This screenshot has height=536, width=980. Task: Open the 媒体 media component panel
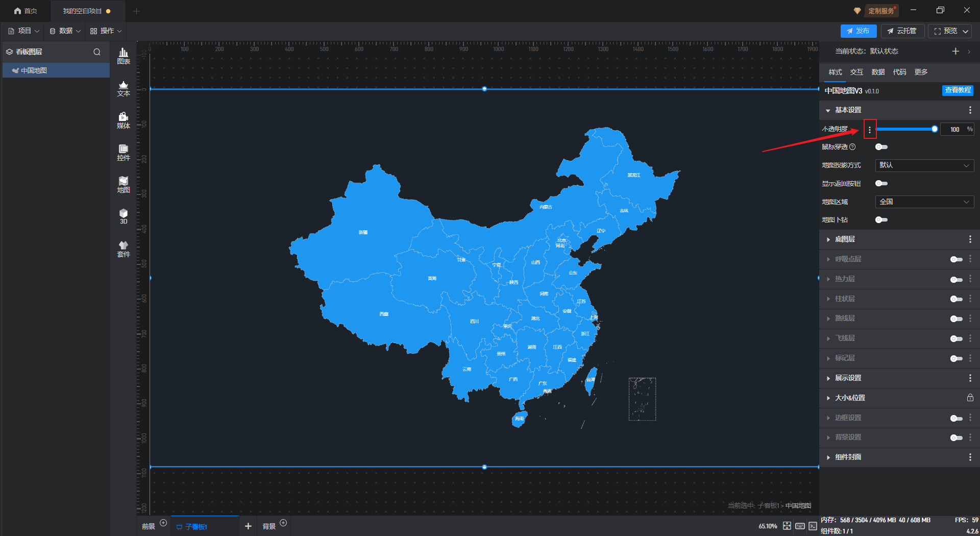124,120
